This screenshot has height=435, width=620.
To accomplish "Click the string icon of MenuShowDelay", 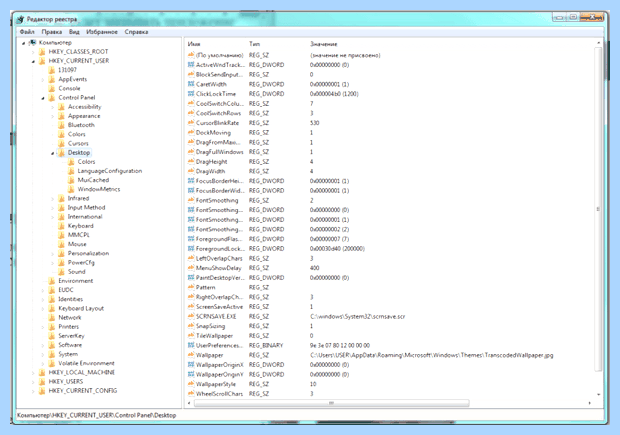I will tap(191, 268).
